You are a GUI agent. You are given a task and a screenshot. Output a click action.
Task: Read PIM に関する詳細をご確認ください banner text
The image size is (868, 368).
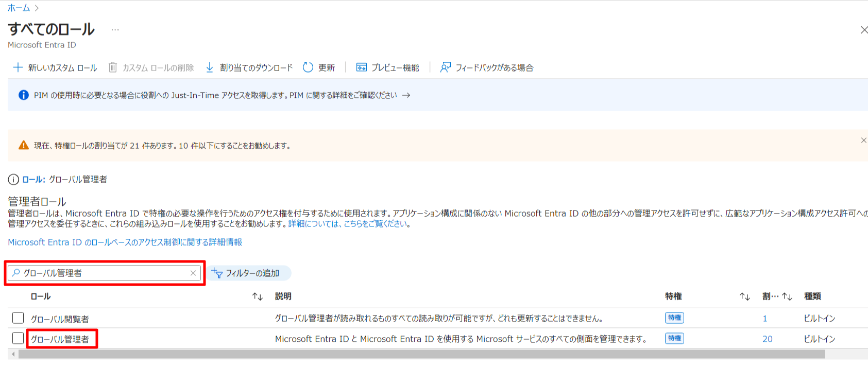click(x=343, y=95)
